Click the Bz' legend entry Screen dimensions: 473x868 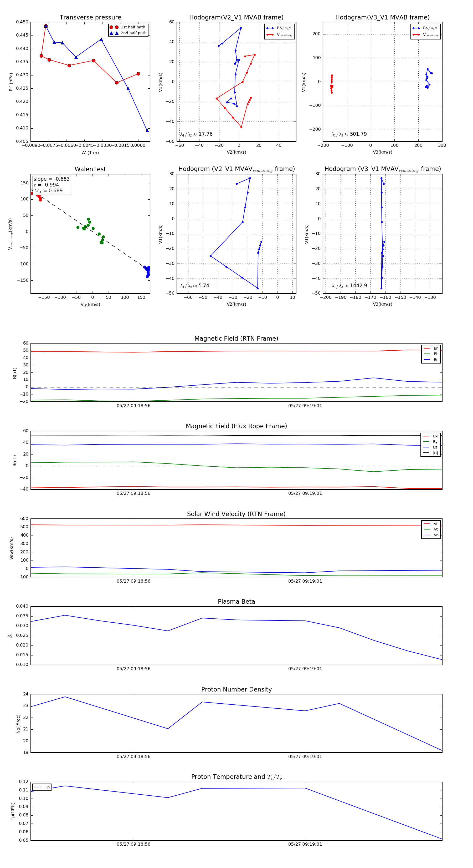431,447
